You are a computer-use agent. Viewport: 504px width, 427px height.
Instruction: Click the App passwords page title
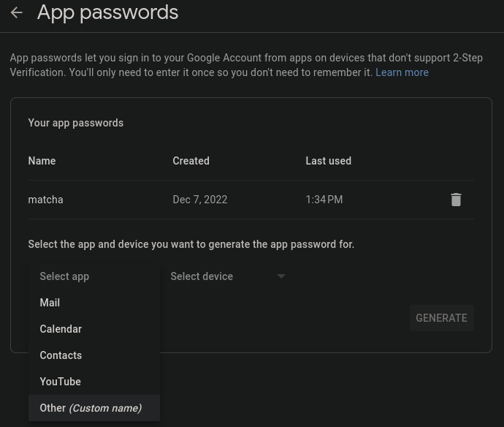107,13
